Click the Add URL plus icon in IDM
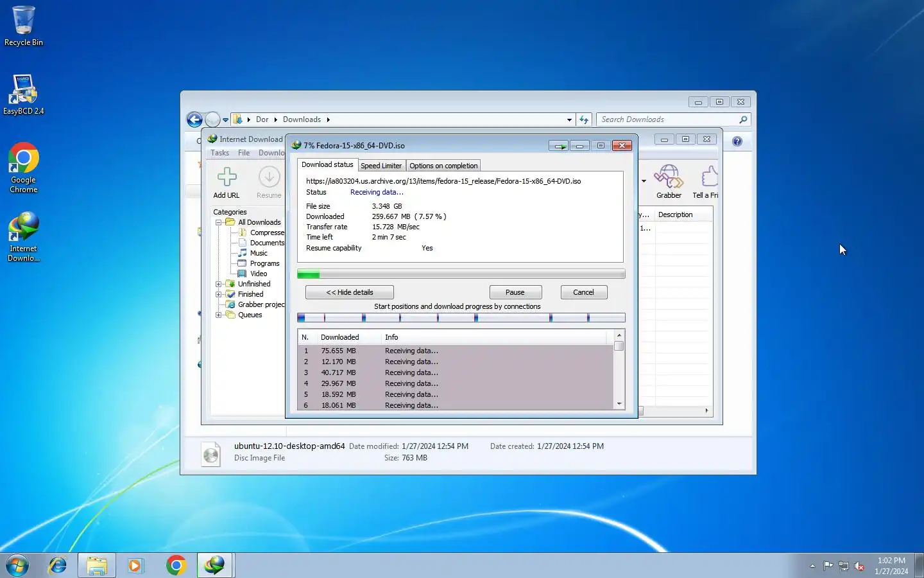 tap(227, 177)
